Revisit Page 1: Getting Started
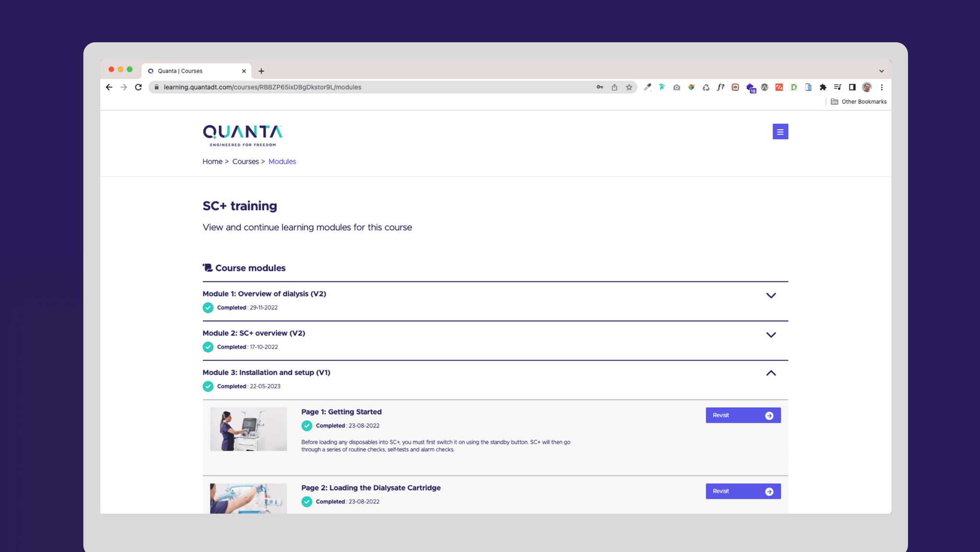Image resolution: width=980 pixels, height=552 pixels. 743,415
